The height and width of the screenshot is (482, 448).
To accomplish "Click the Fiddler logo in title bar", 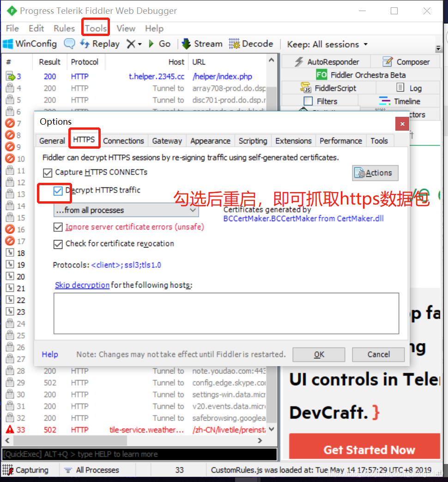I will pyautogui.click(x=12, y=11).
